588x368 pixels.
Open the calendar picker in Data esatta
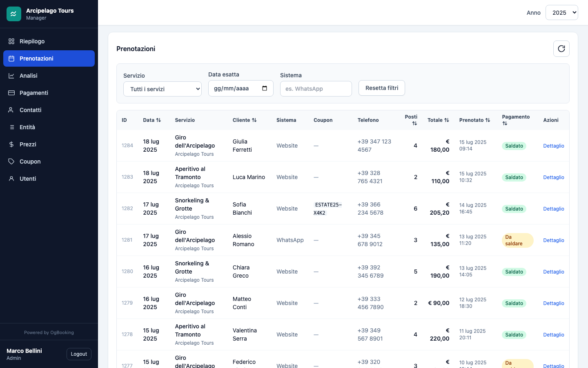click(x=265, y=88)
